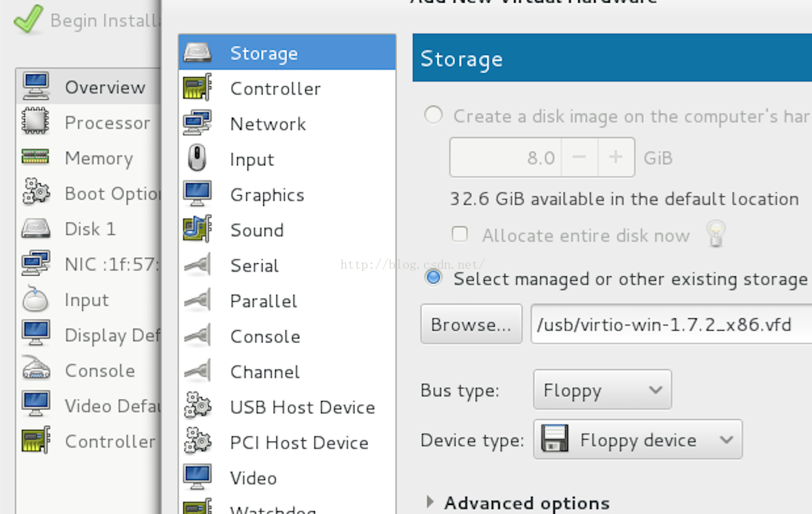Open the Bus type Floppy dropdown

coord(602,390)
